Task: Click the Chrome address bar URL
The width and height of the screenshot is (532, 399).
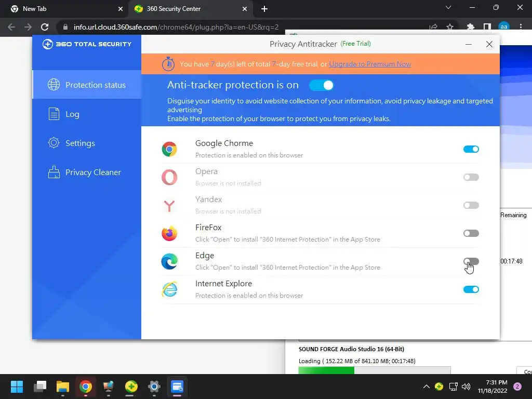Action: pyautogui.click(x=176, y=27)
